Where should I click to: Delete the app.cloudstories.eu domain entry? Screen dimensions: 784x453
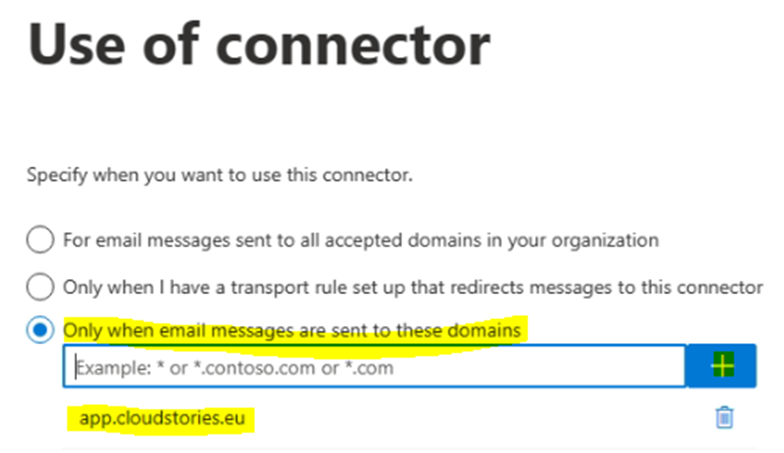(x=725, y=418)
